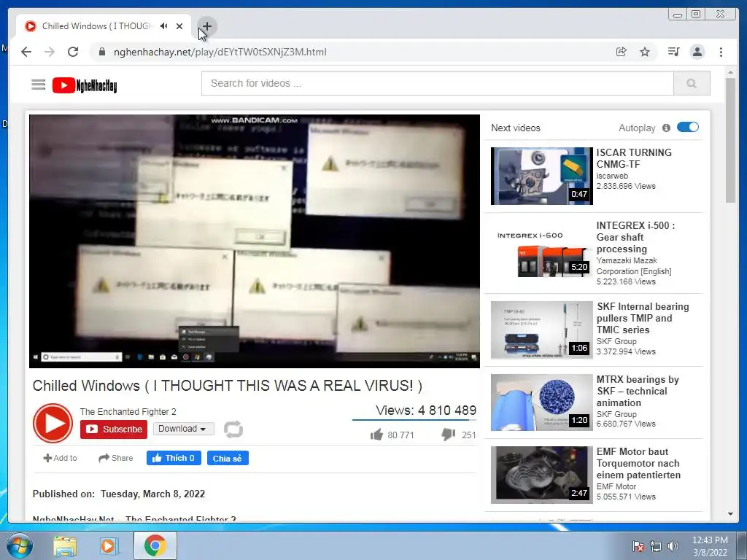Click the red Subscribe button
The width and height of the screenshot is (747, 560).
(x=114, y=429)
